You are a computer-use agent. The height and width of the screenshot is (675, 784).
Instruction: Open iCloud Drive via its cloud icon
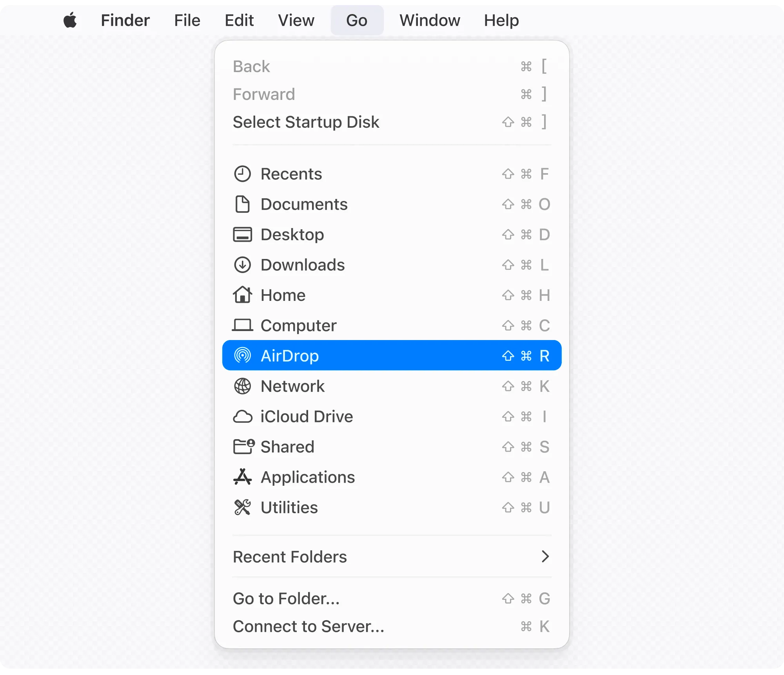pyautogui.click(x=243, y=416)
